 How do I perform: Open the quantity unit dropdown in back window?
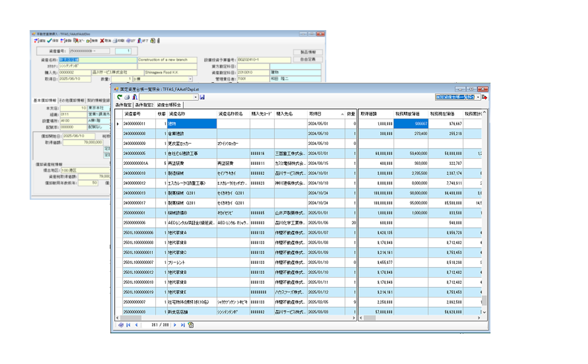[x=190, y=79]
